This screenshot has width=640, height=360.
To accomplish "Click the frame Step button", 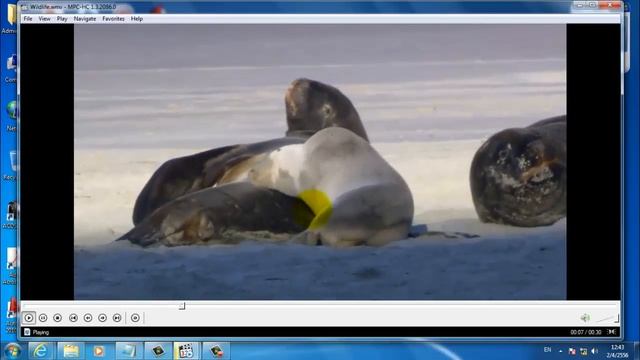I will (135, 318).
